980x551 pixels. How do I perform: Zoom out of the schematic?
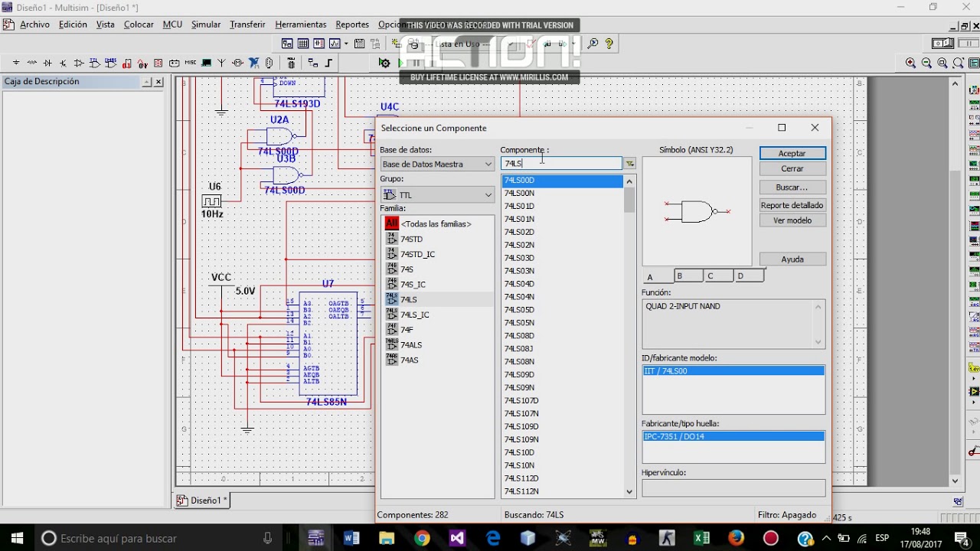[926, 63]
